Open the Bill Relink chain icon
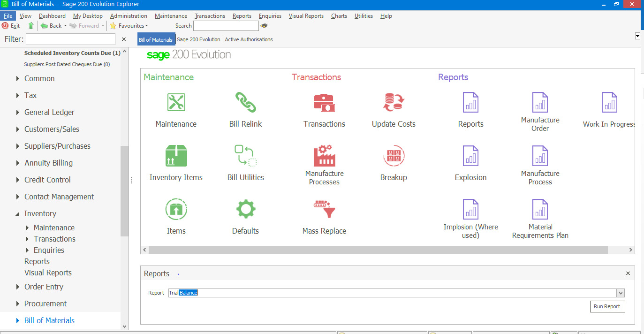 pos(245,102)
